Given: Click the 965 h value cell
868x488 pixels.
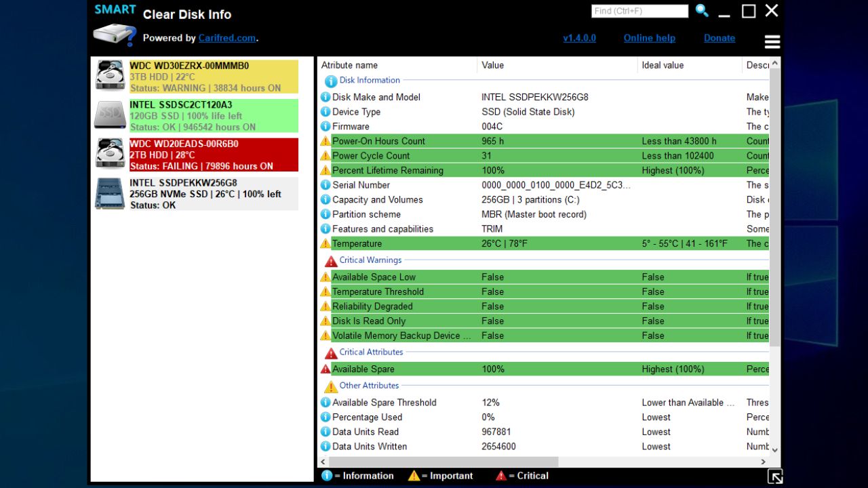Looking at the screenshot, I should pyautogui.click(x=492, y=141).
